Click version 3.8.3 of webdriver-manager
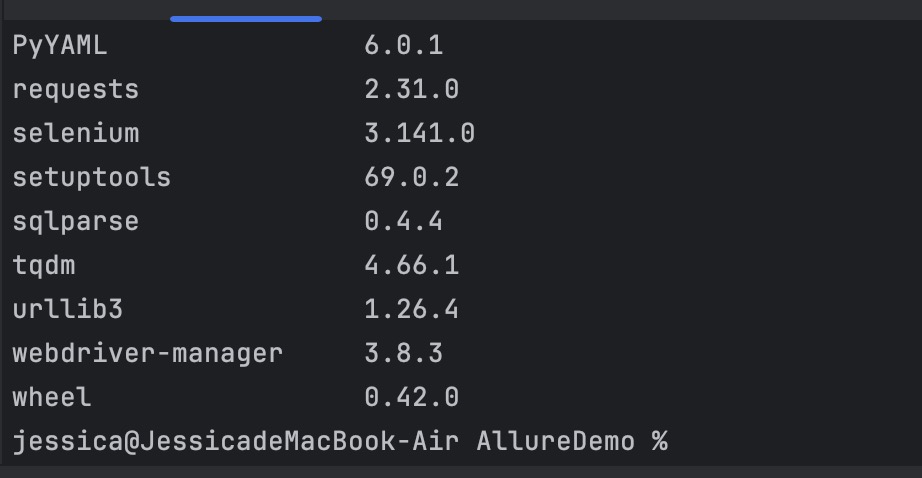Image resolution: width=922 pixels, height=478 pixels. pyautogui.click(x=404, y=353)
